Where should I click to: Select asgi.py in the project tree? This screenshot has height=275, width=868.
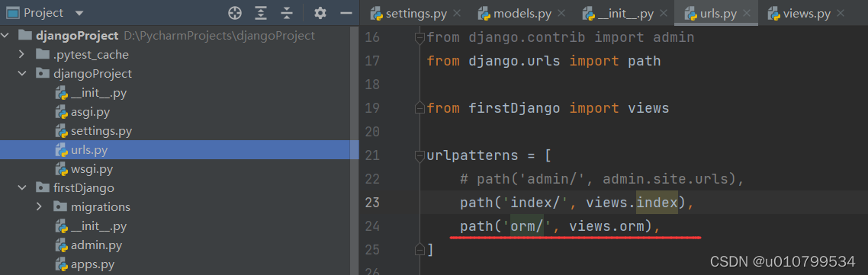90,112
